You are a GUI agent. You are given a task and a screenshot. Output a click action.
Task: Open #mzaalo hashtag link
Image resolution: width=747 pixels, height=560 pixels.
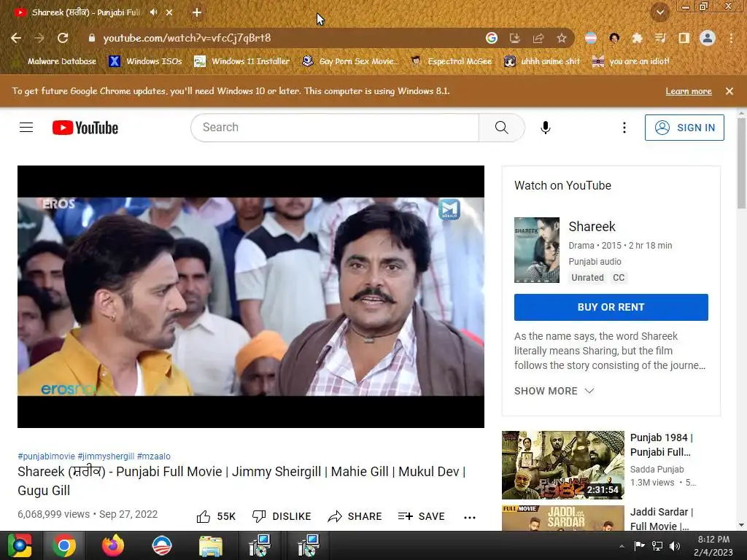click(153, 456)
